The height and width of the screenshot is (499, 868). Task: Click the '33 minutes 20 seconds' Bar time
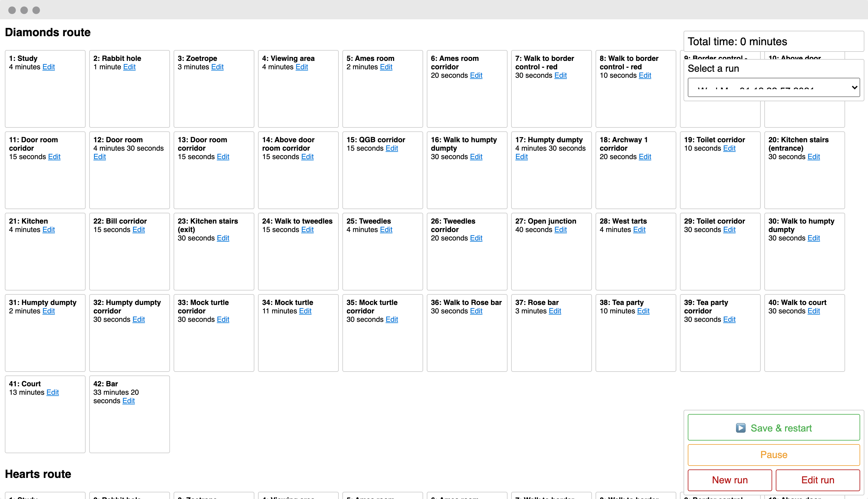point(116,397)
